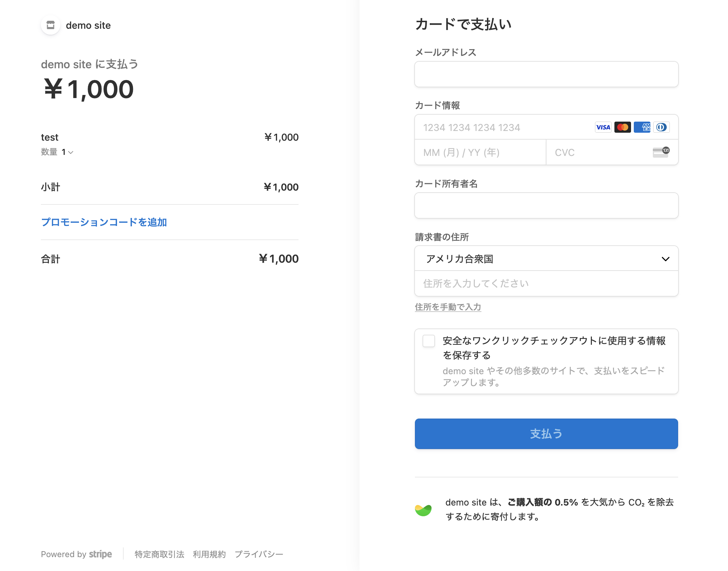Open the billing country dropdown showing アメリカ合衆国
Viewport: 728px width, 571px height.
tap(547, 258)
